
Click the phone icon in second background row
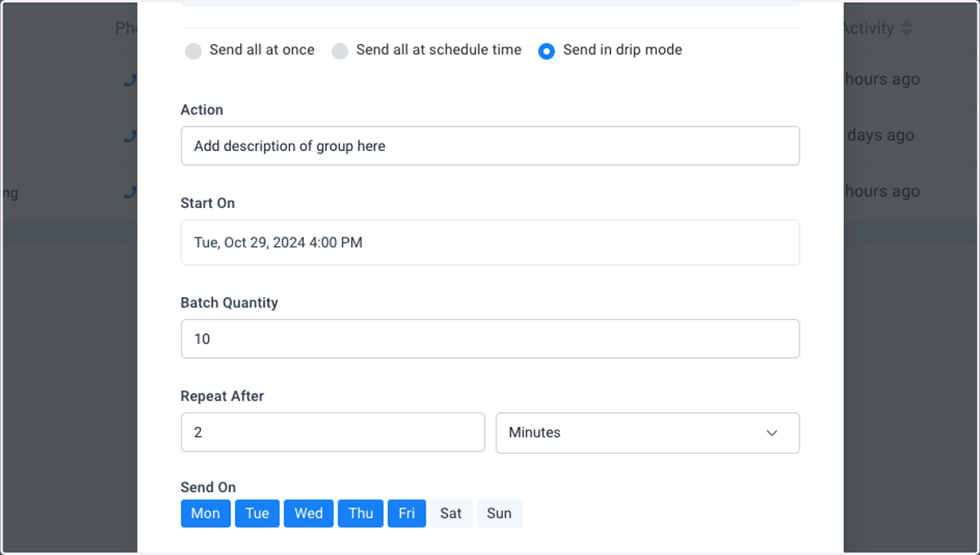(130, 136)
